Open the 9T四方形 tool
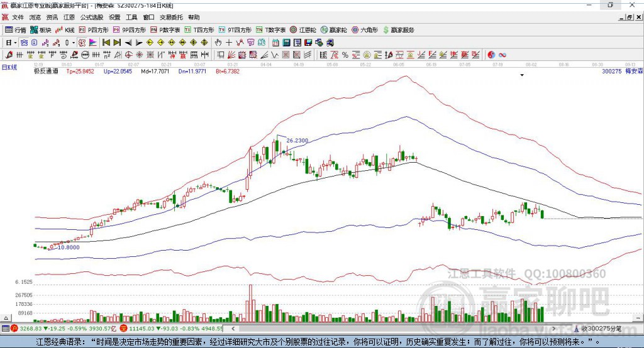 pyautogui.click(x=235, y=30)
